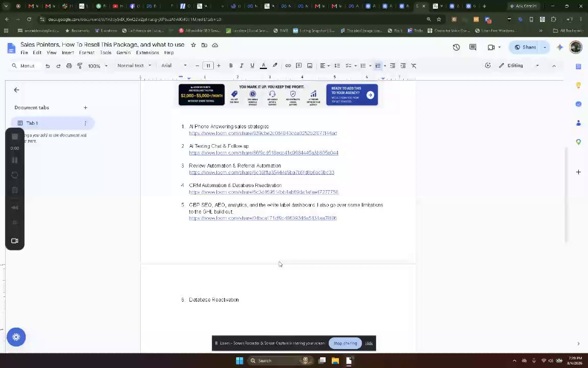The height and width of the screenshot is (368, 588).
Task: Open the version history clock icon
Action: pyautogui.click(x=456, y=48)
